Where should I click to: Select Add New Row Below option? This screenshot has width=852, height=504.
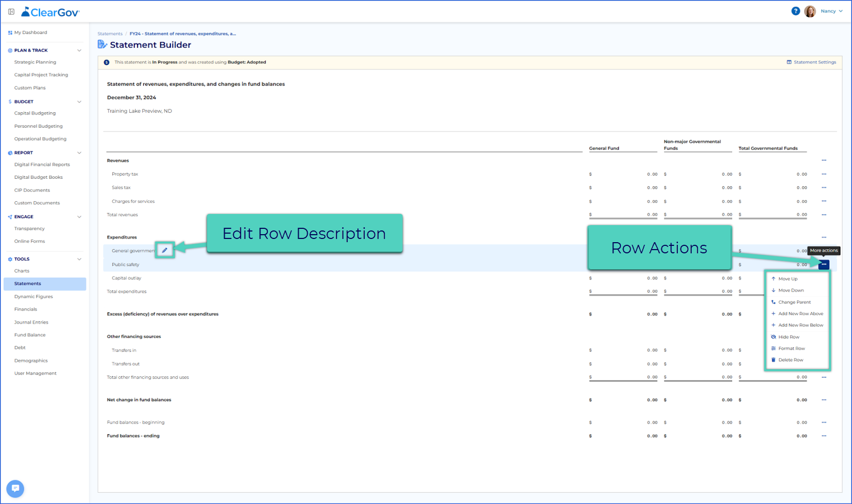pos(797,325)
